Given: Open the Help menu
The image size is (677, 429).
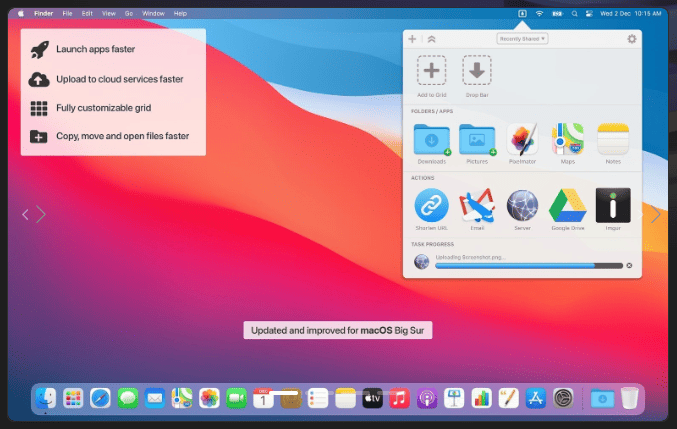Looking at the screenshot, I should point(180,13).
